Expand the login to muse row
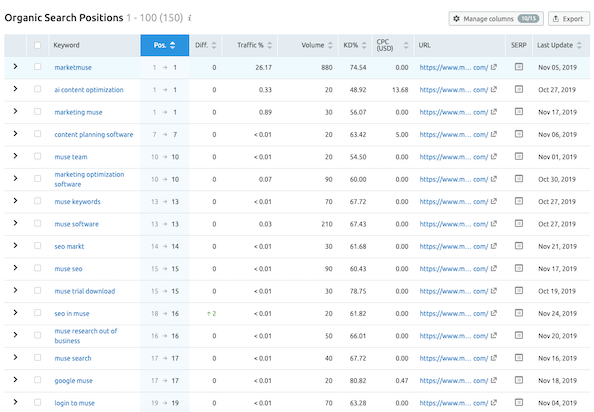The width and height of the screenshot is (594, 412). pyautogui.click(x=15, y=402)
